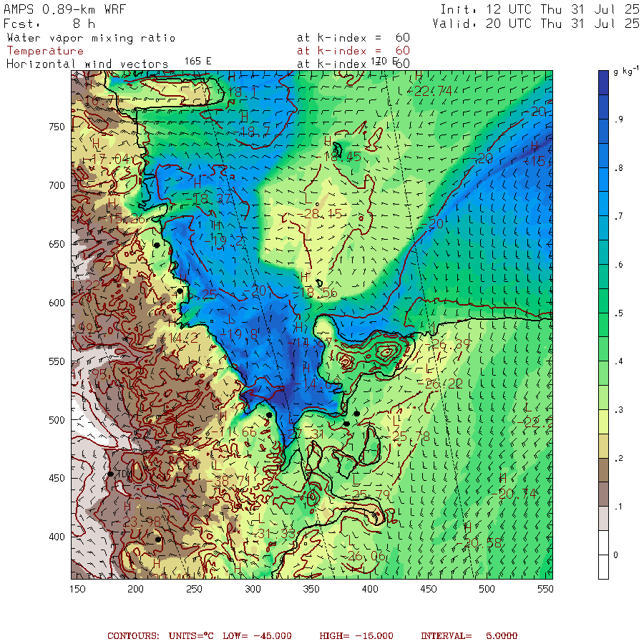The height and width of the screenshot is (644, 644).
Task: Click the yellow color bar segment beside .3
Action: (603, 421)
